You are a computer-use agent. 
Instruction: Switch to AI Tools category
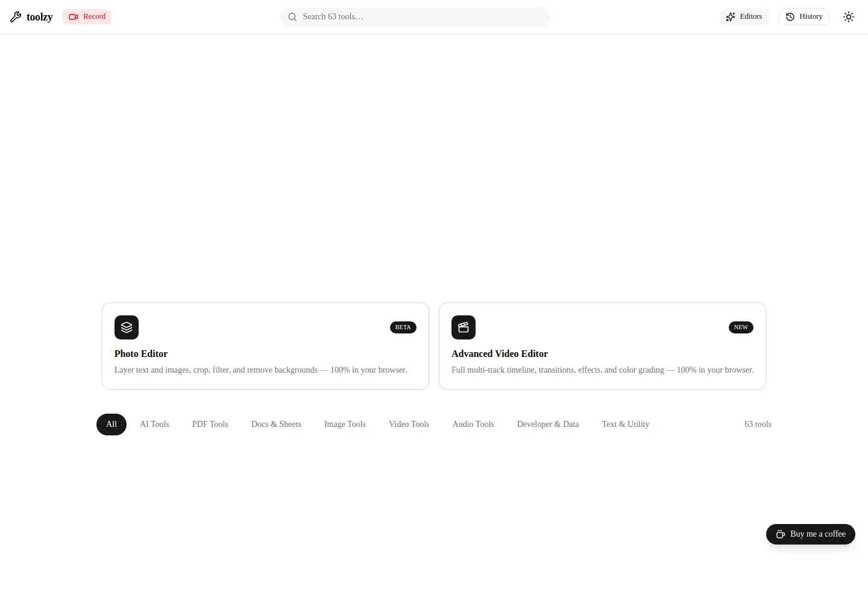pos(154,425)
